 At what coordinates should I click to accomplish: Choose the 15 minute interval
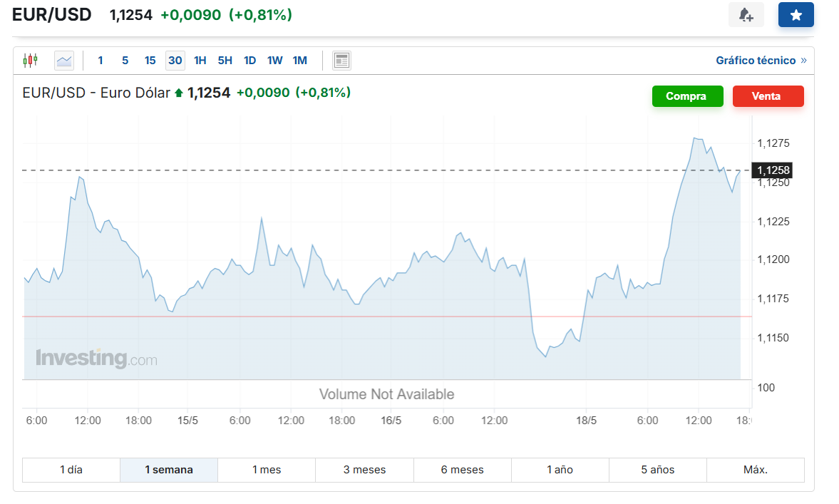tap(150, 61)
